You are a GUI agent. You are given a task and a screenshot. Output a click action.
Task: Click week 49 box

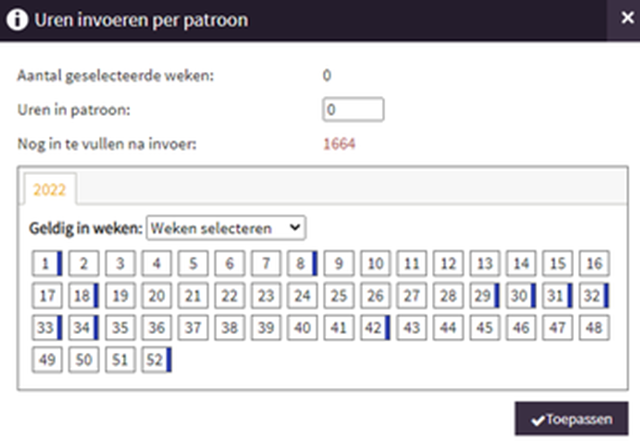tap(47, 359)
